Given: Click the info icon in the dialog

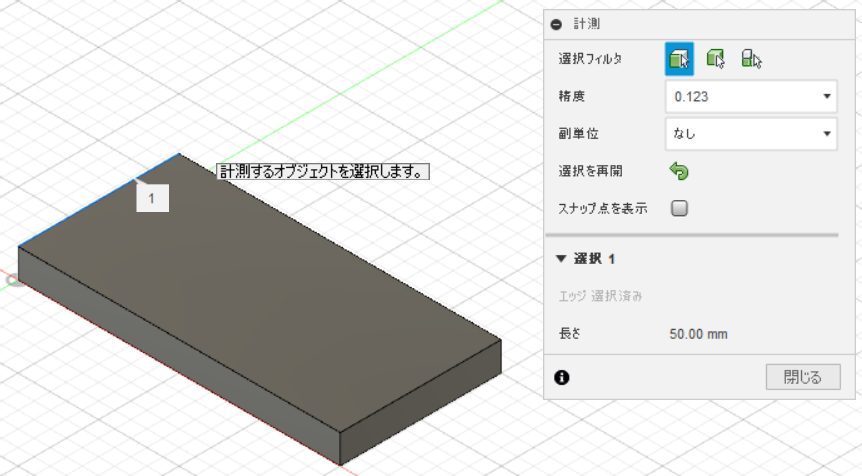Looking at the screenshot, I should pyautogui.click(x=561, y=378).
